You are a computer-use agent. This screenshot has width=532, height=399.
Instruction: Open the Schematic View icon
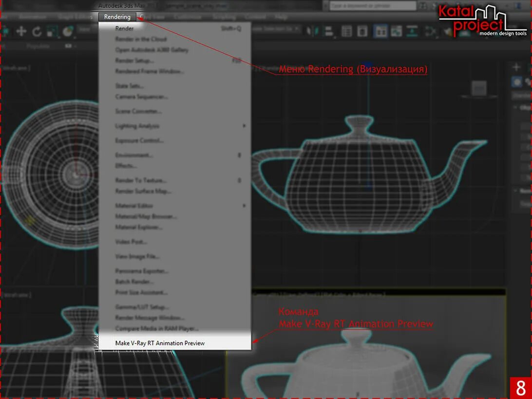[412, 32]
